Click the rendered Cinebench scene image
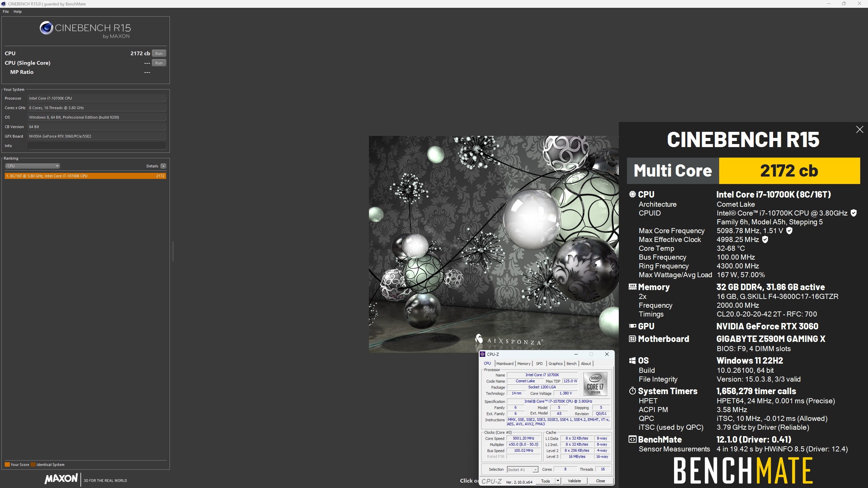 [494, 244]
